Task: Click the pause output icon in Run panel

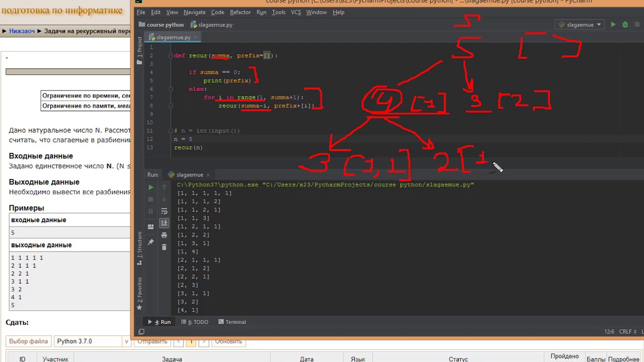Action: coord(150,212)
